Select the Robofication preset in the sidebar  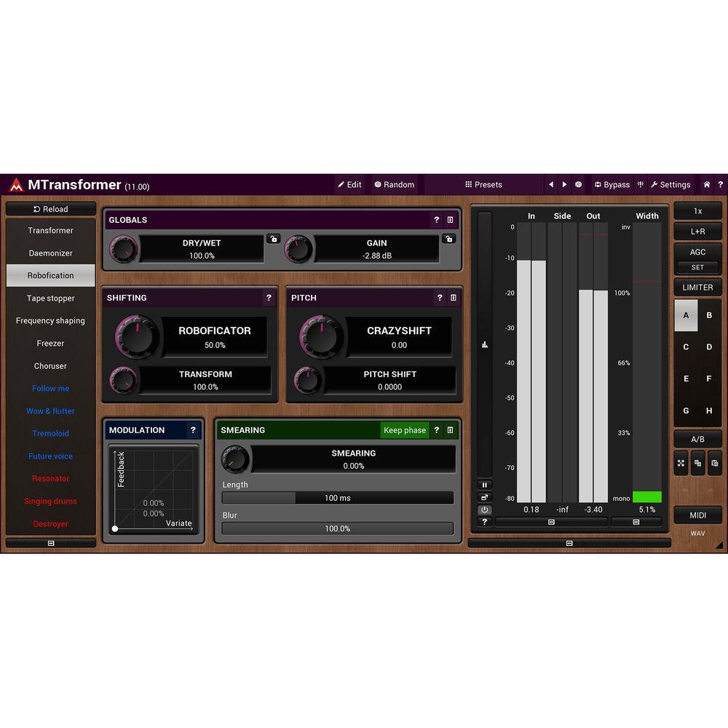tap(50, 275)
